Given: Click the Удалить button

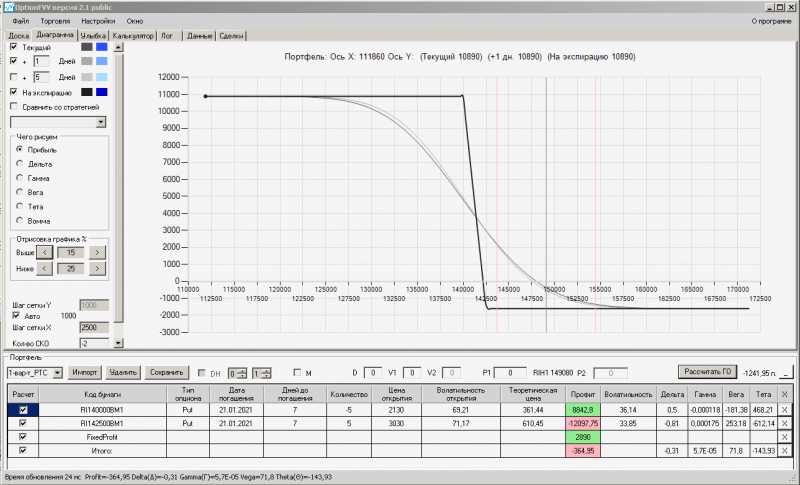Looking at the screenshot, I should (123, 372).
